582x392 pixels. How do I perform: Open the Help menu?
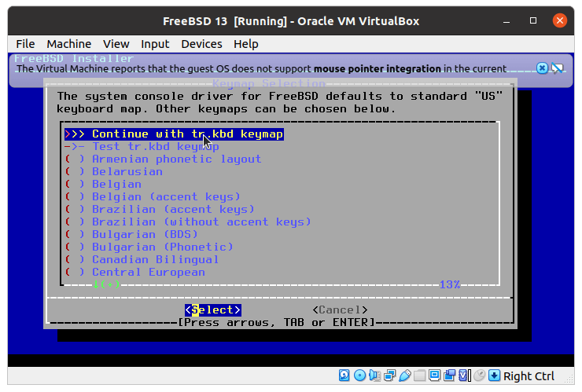click(245, 44)
